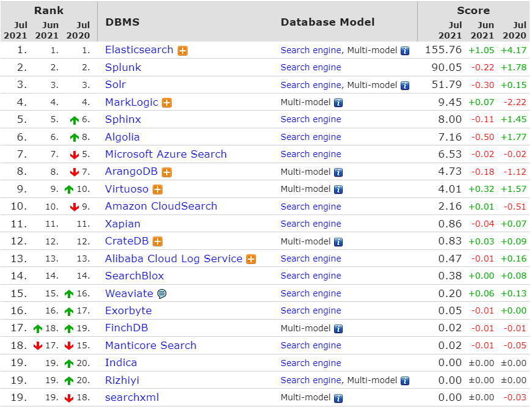Open the Manticore Search link
This screenshot has height=407, width=532.
click(151, 345)
